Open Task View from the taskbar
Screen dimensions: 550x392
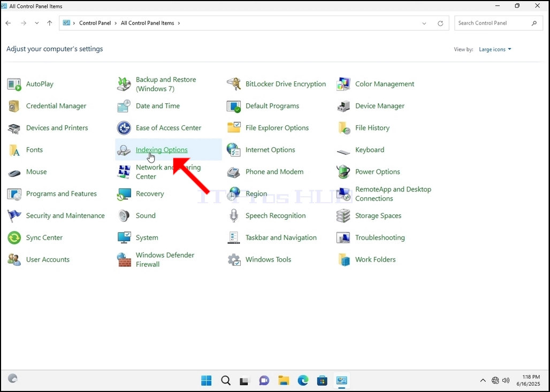(x=245, y=380)
